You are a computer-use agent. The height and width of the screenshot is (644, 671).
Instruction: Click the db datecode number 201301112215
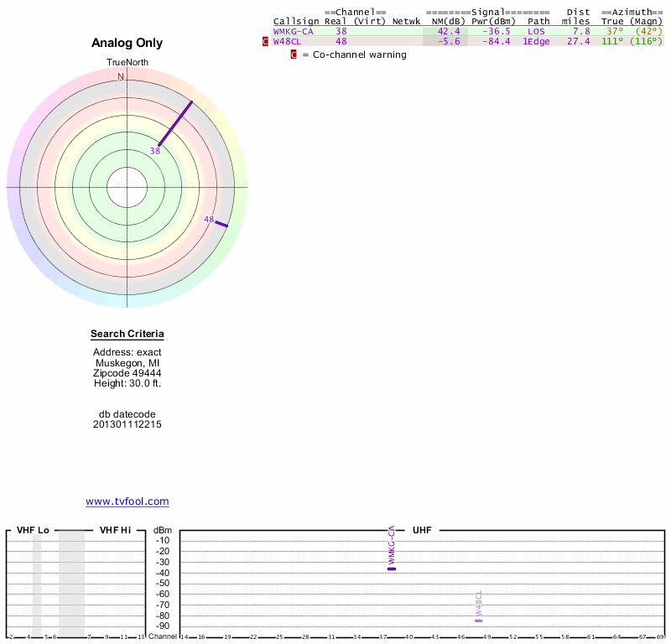[x=127, y=424]
